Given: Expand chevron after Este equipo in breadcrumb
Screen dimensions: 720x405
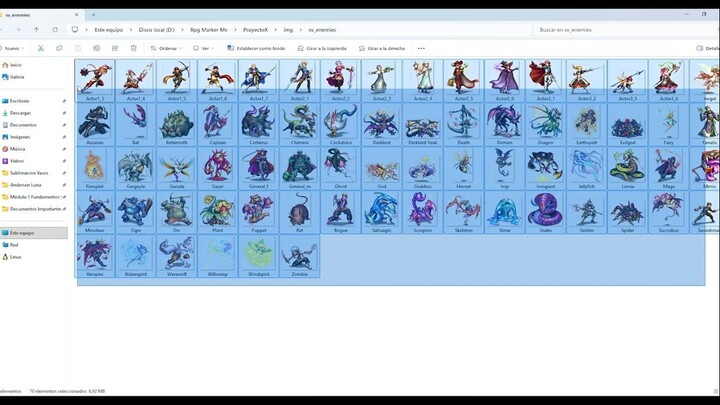Looking at the screenshot, I should [x=131, y=30].
